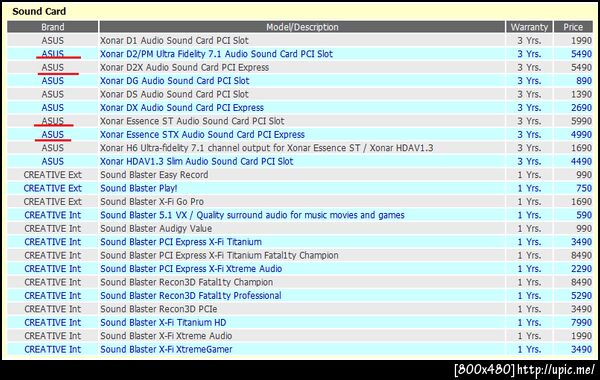
Task: Open Sound Blaster Recon3D Fatal1ty Professional
Action: pos(191,295)
